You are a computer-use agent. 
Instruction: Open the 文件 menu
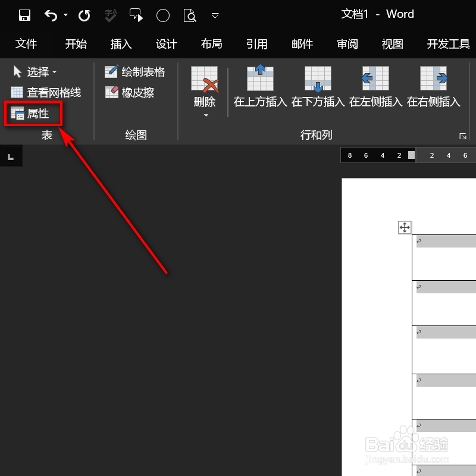click(26, 44)
